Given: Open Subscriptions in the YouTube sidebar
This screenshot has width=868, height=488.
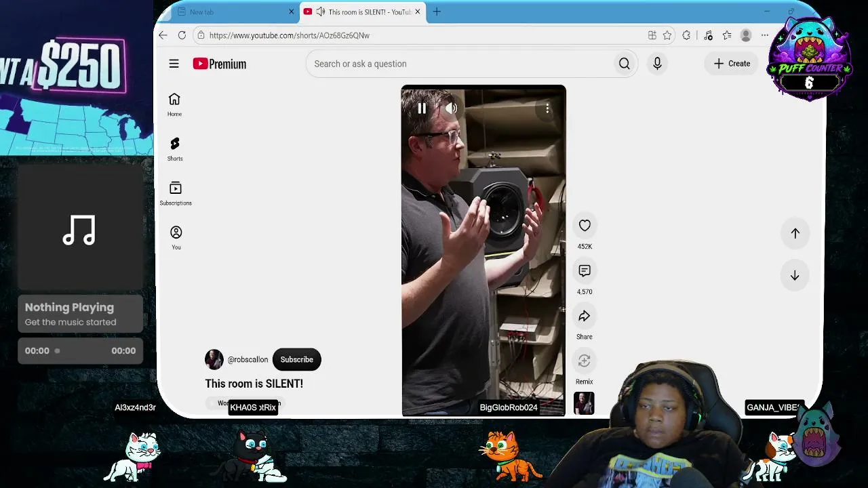Looking at the screenshot, I should pyautogui.click(x=176, y=193).
